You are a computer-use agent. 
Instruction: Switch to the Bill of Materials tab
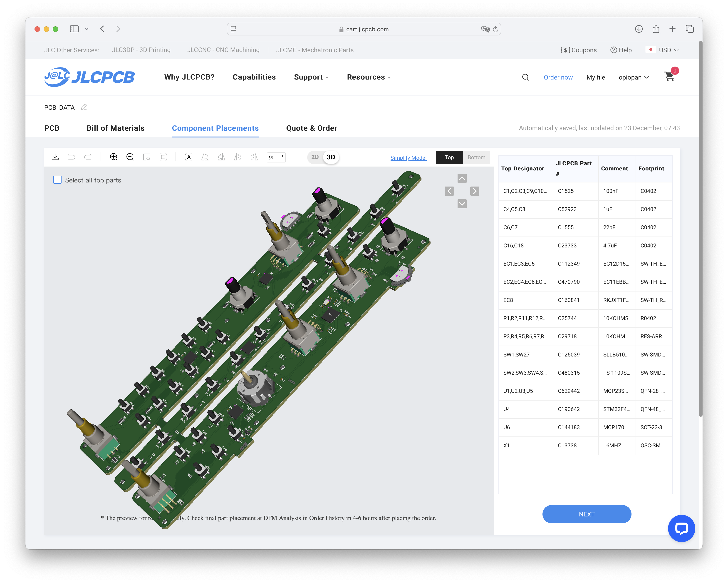coord(116,128)
